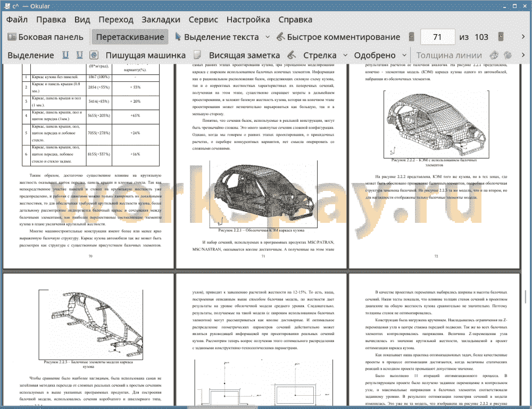Click the disabled Толщина линии control

pos(449,55)
